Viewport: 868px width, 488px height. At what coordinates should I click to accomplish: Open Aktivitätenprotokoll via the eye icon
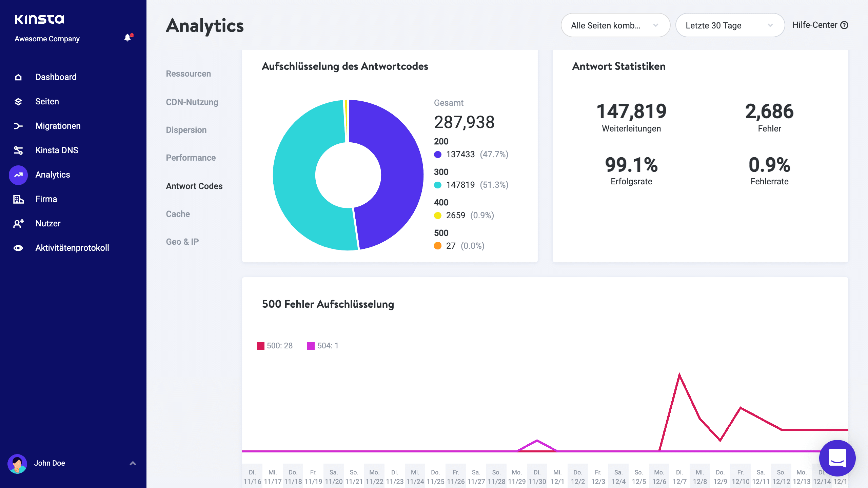coord(18,248)
